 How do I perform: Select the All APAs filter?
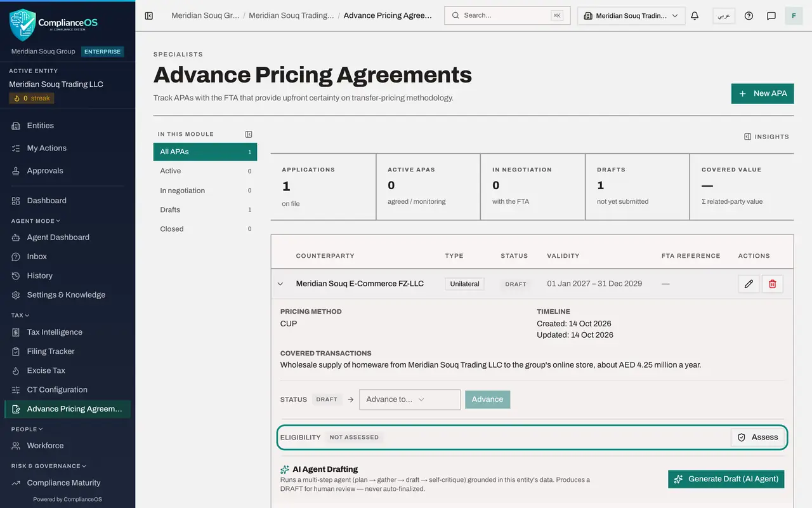pos(205,152)
